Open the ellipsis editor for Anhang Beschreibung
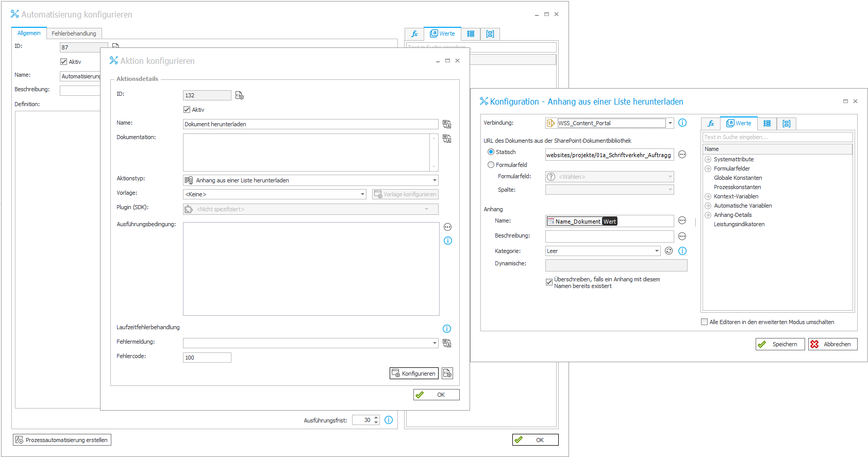This screenshot has width=868, height=457. 682,236
